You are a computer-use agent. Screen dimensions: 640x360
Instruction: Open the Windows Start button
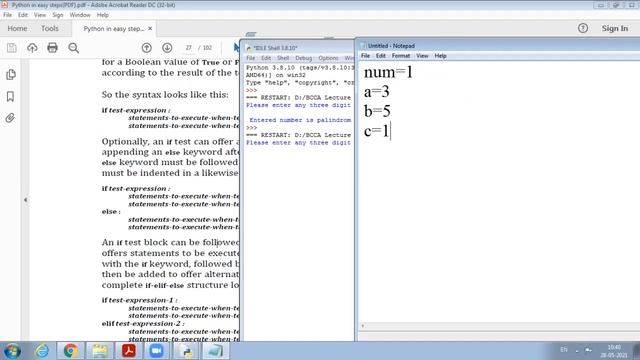[x=13, y=351]
